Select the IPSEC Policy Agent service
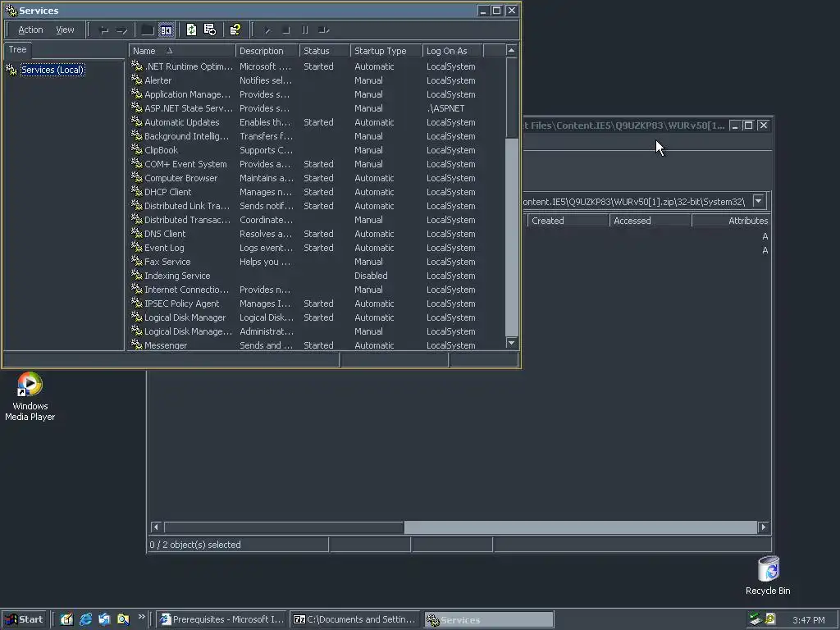Screen dimensions: 840x630 (x=316, y=304)
